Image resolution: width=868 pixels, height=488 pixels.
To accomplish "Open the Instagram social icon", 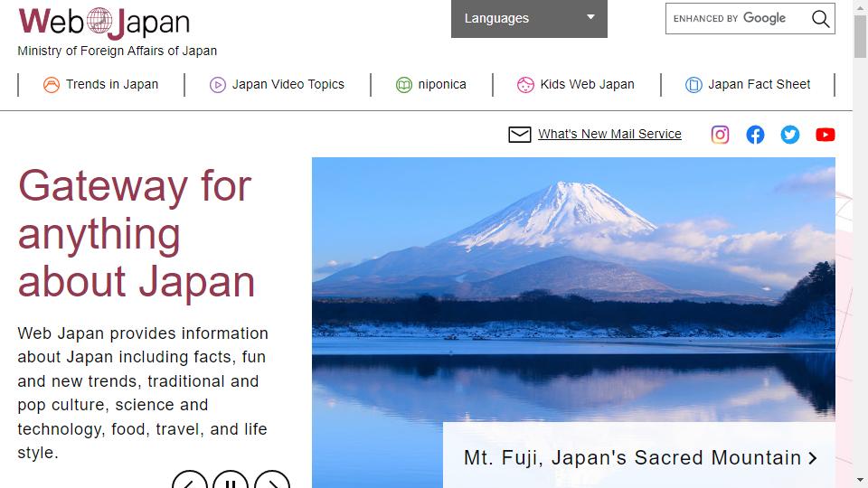I will [x=720, y=135].
